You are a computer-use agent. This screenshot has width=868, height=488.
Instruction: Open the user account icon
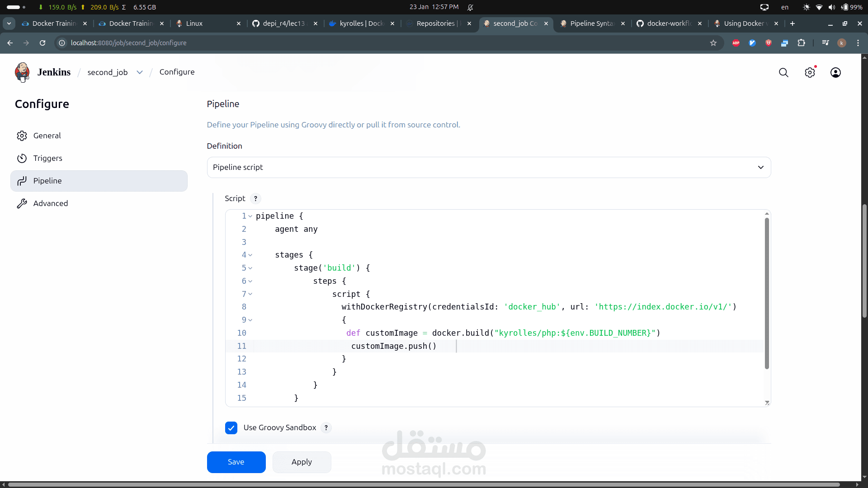tap(835, 72)
